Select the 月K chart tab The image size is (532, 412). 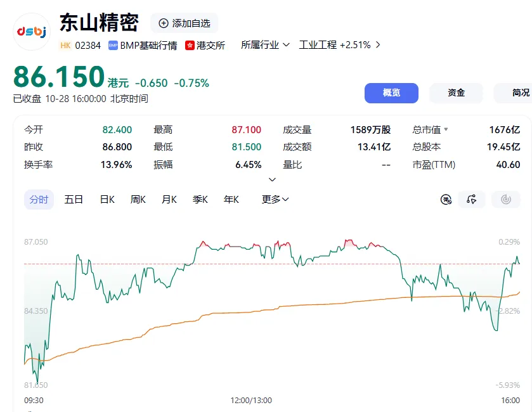coord(169,200)
